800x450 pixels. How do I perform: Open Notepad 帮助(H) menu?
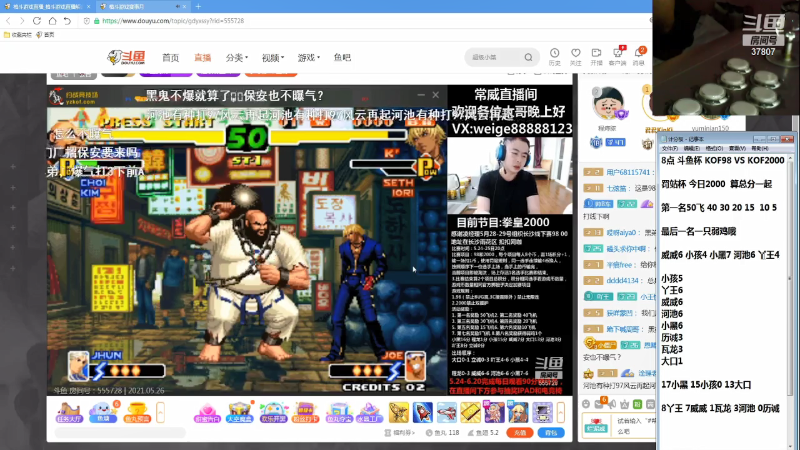(x=760, y=148)
